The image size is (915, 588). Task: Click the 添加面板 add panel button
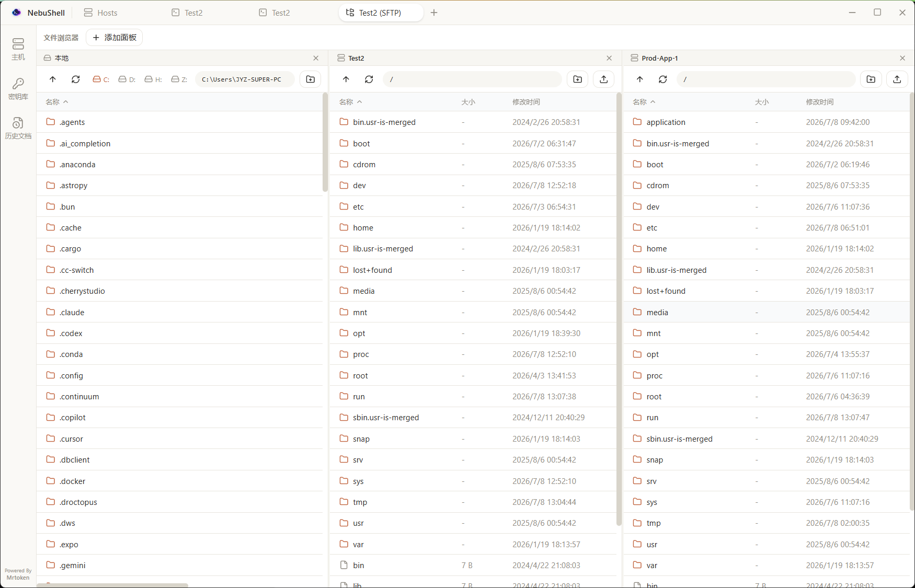click(115, 38)
